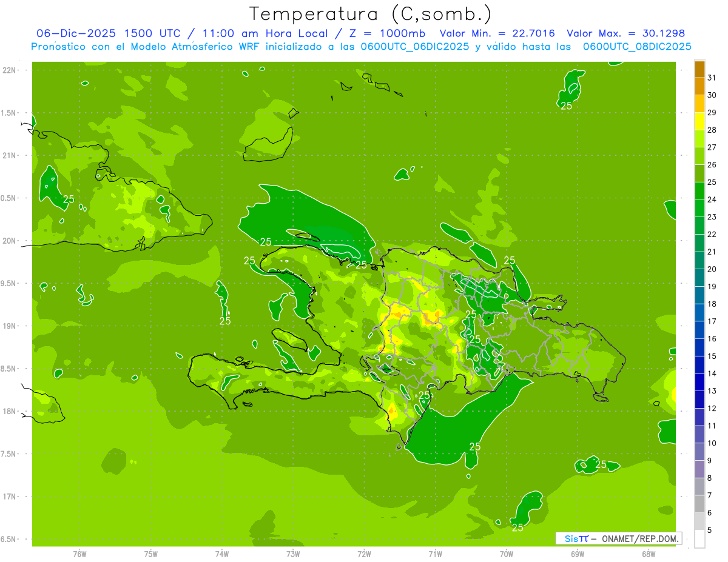This screenshot has height=562, width=728.
Task: Click the color scale value '7'
Action: coord(710,495)
